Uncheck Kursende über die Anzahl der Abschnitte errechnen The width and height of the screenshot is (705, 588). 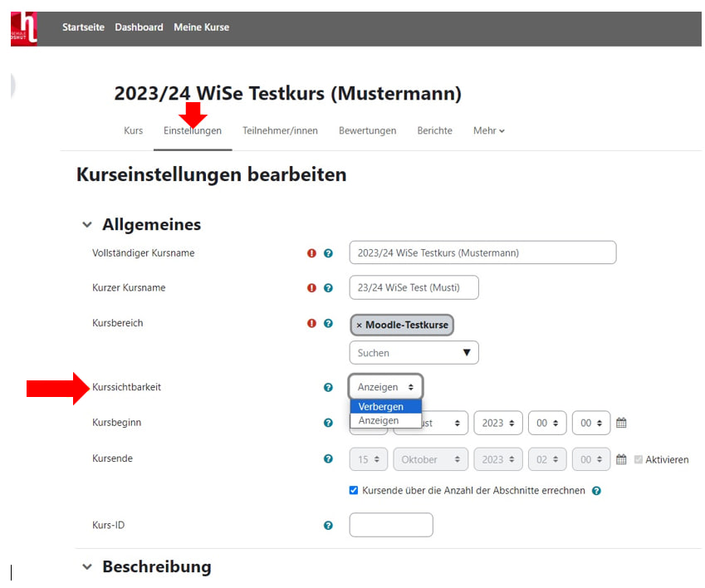pos(354,490)
